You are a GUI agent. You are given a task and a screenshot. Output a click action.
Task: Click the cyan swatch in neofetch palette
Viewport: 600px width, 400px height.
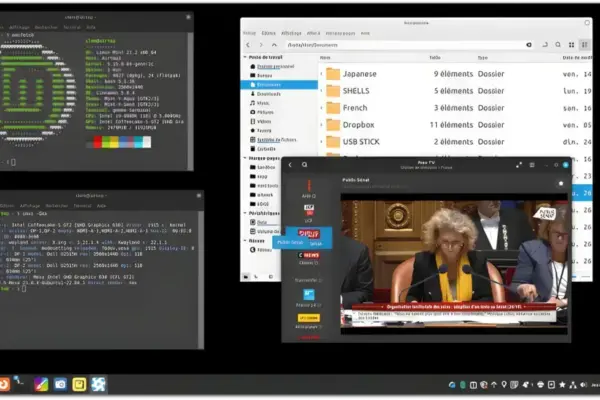coord(139,142)
